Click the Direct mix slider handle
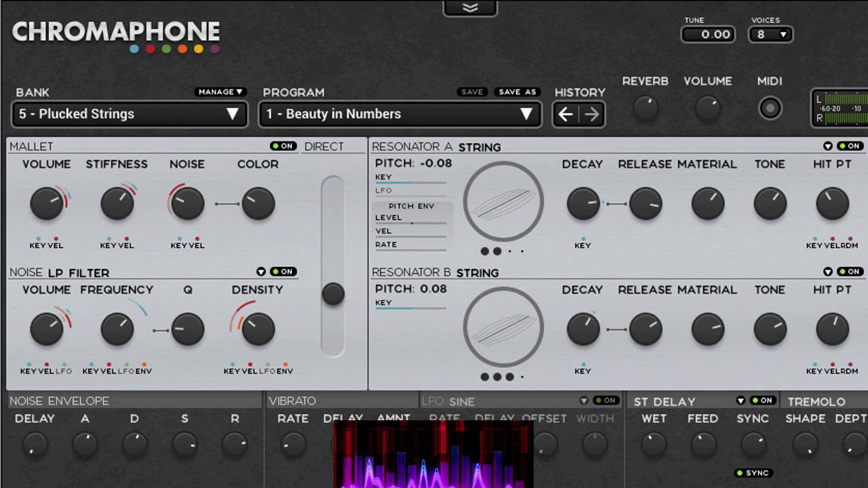 333,294
